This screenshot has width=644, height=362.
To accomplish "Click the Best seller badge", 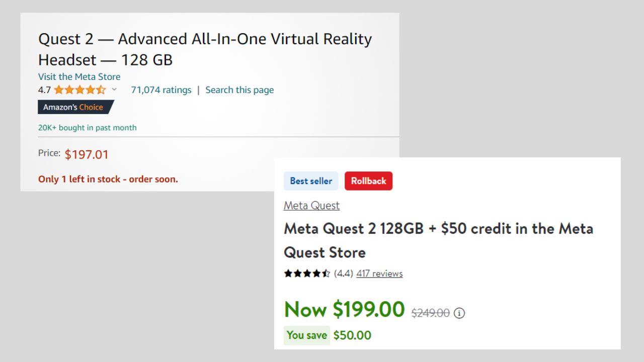I will (311, 181).
